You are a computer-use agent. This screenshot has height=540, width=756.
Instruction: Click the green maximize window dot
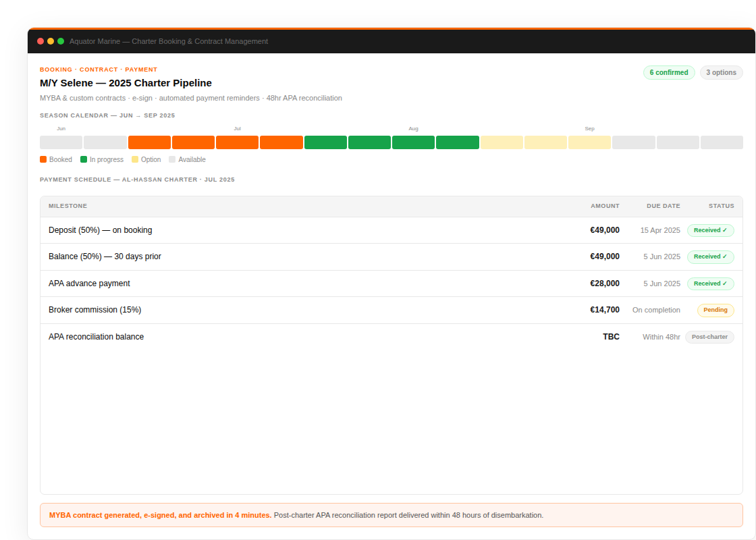[61, 41]
